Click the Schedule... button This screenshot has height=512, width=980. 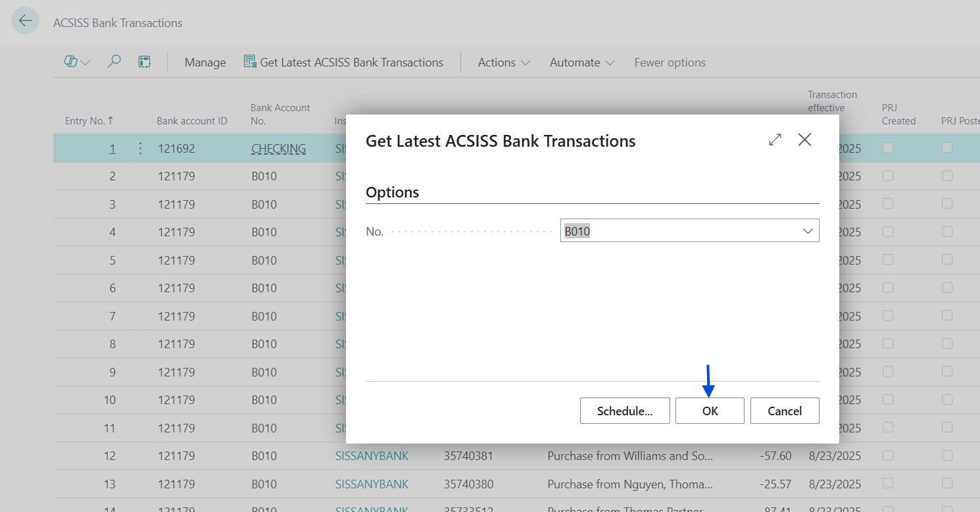coord(625,411)
